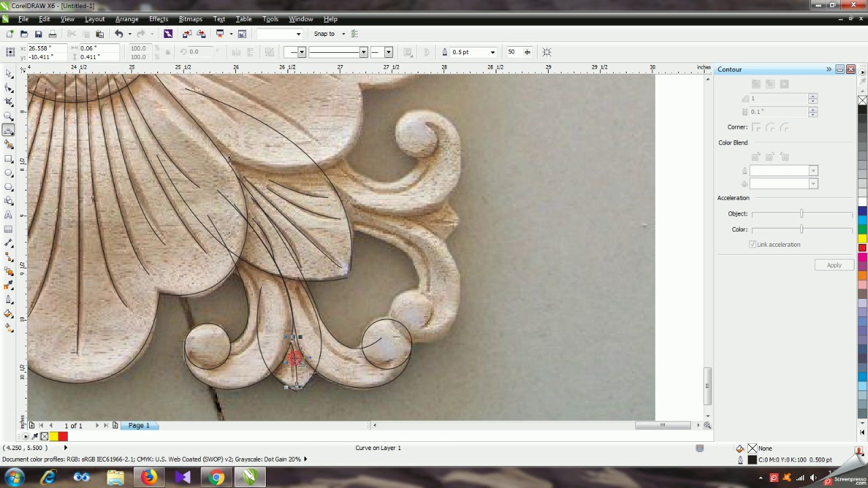
Task: Open the Bitmaps menu
Action: point(191,19)
